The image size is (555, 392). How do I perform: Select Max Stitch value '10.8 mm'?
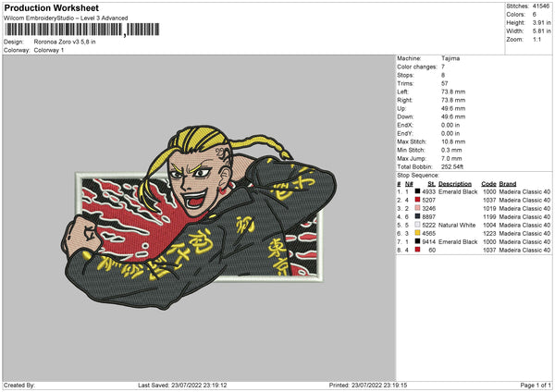(x=453, y=141)
